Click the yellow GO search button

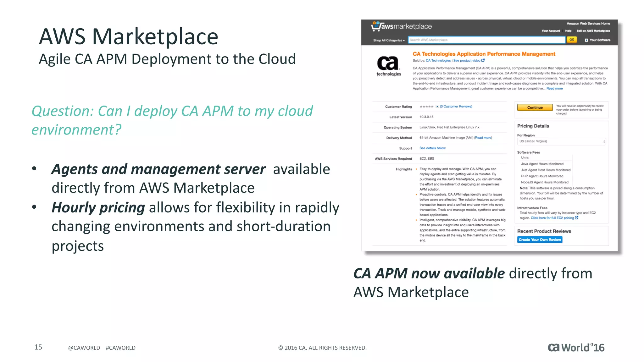pyautogui.click(x=572, y=40)
